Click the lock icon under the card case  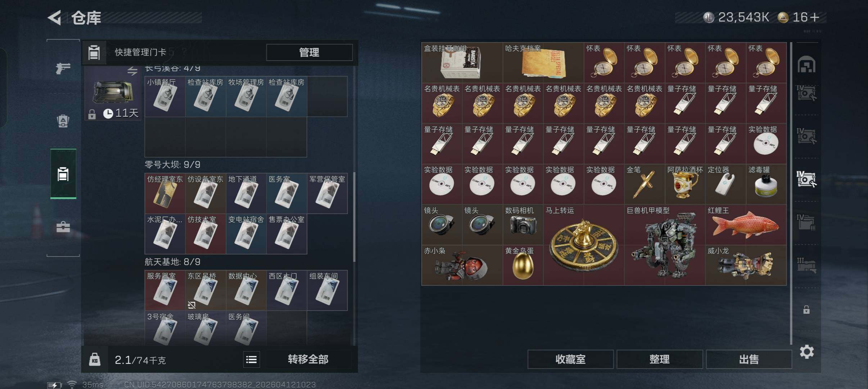click(92, 114)
